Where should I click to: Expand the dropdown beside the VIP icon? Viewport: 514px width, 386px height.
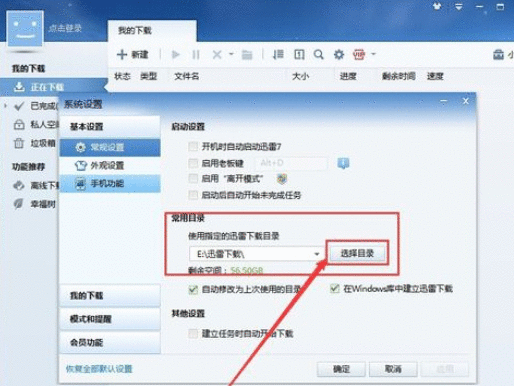pyautogui.click(x=373, y=54)
